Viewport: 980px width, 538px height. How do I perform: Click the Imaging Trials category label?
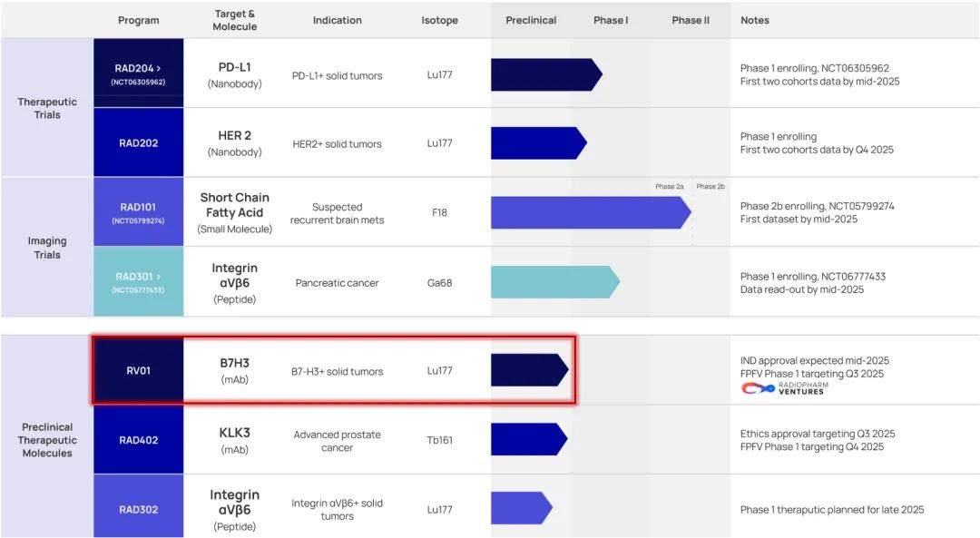pos(47,248)
